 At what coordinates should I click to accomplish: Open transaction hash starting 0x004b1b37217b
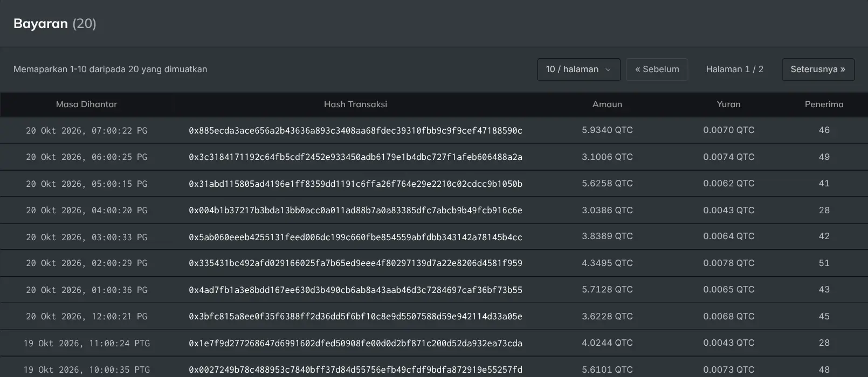355,210
